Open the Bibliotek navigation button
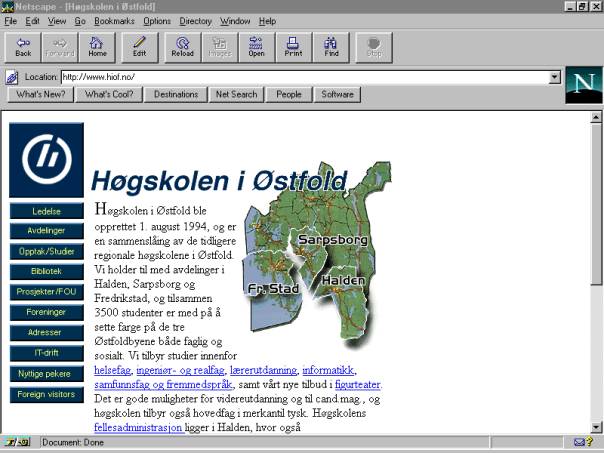604x453 pixels. (47, 272)
